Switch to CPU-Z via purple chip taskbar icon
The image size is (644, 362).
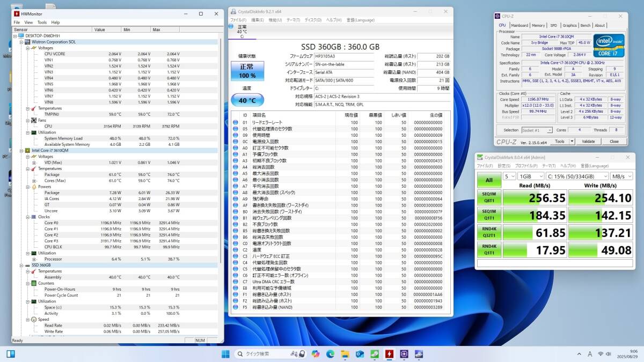[x=404, y=354]
